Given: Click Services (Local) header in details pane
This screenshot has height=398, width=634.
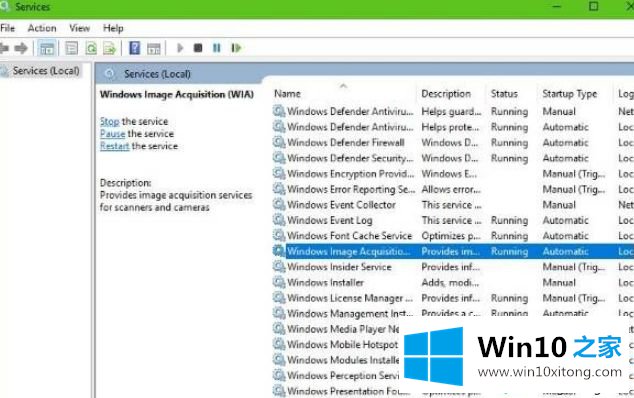Looking at the screenshot, I should click(x=157, y=74).
